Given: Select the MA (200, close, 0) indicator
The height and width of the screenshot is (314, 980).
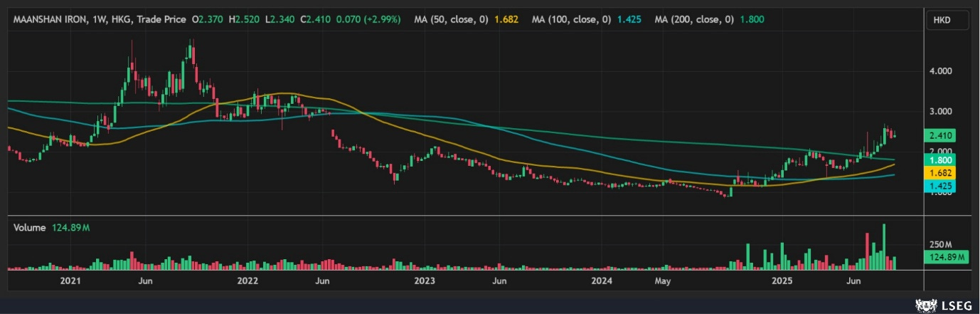Looking at the screenshot, I should tap(696, 19).
